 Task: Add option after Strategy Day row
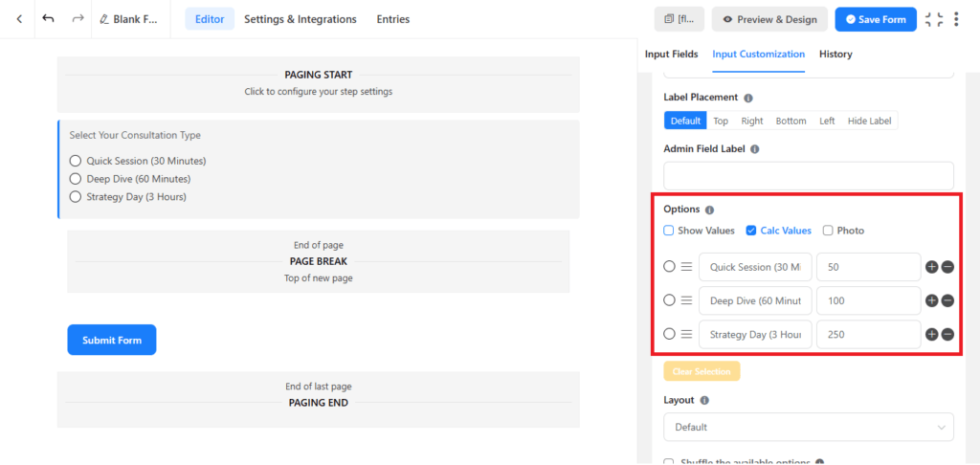pyautogui.click(x=932, y=335)
